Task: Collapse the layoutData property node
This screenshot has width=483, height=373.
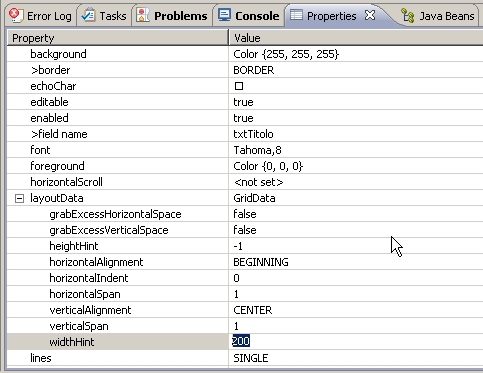Action: point(20,199)
